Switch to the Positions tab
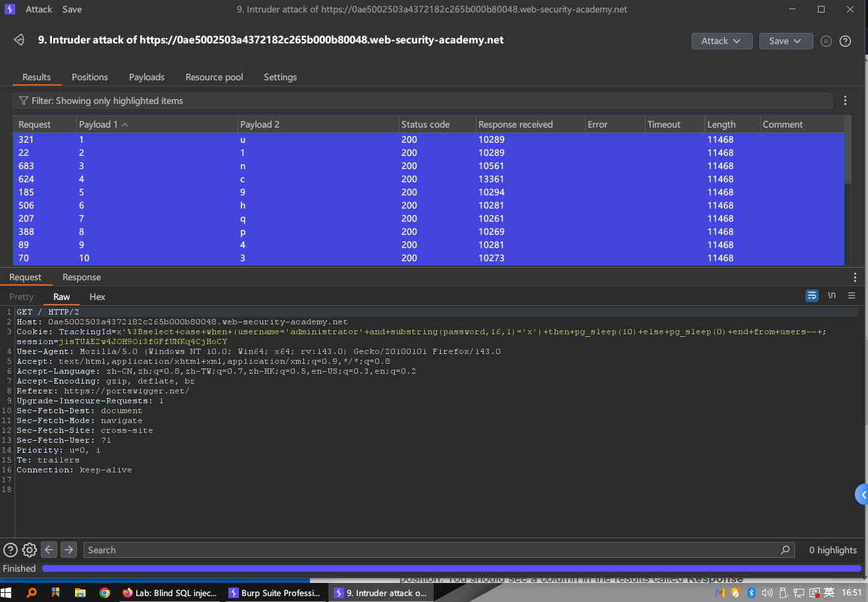 [89, 77]
